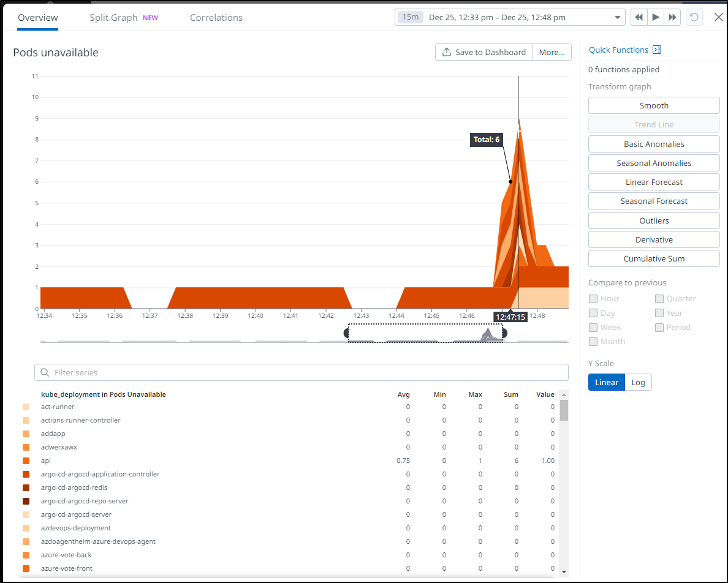Screen dimensions: 728x583
Task: Apply the Smooth transform
Action: point(654,105)
